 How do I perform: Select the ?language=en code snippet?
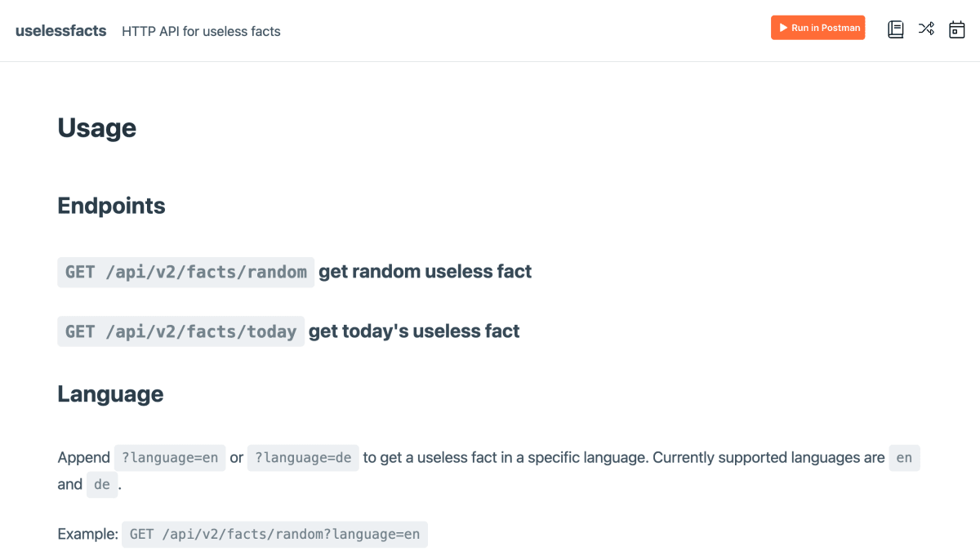point(170,458)
